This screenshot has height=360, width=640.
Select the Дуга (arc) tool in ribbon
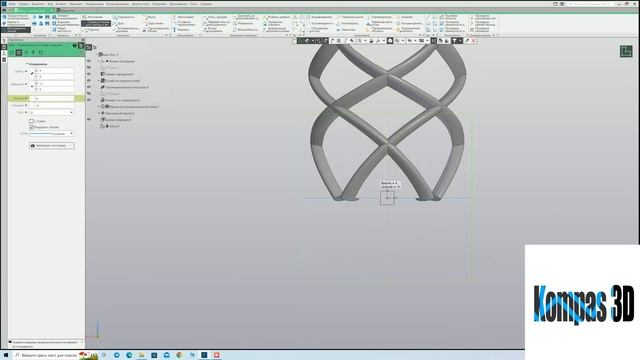pos(119,24)
